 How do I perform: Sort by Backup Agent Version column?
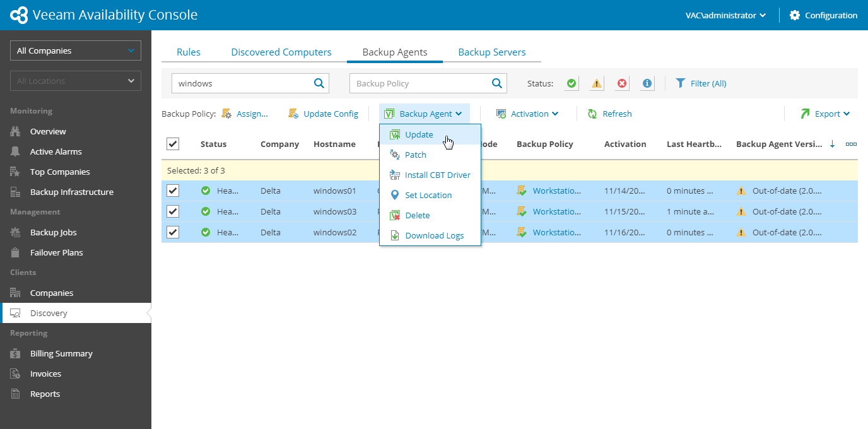(779, 144)
